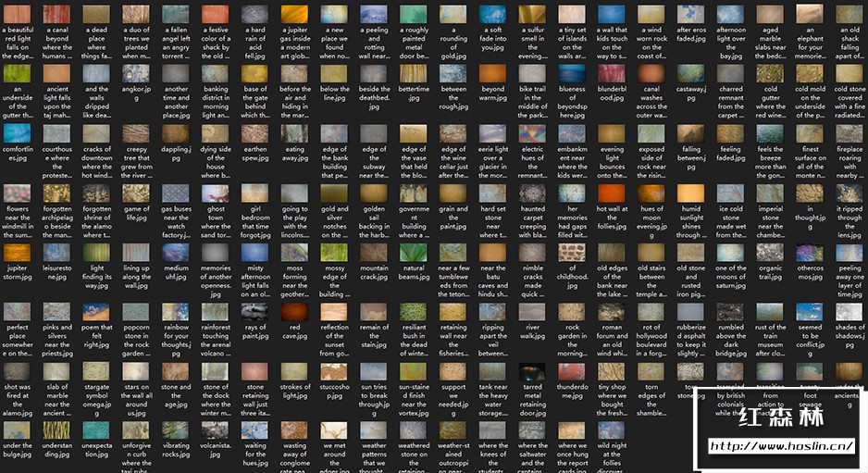This screenshot has height=473, width=868.
Task: Select 'it ripped through the lens.jpg' label
Action: 849,222
